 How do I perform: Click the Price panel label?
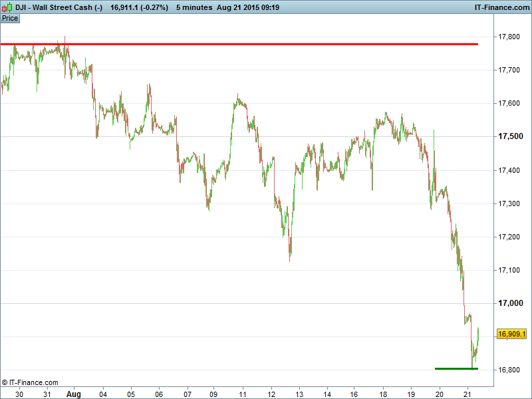point(10,18)
